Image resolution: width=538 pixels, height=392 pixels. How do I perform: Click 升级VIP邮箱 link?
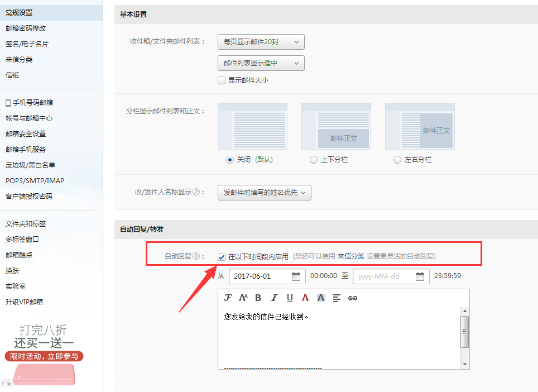[25, 302]
